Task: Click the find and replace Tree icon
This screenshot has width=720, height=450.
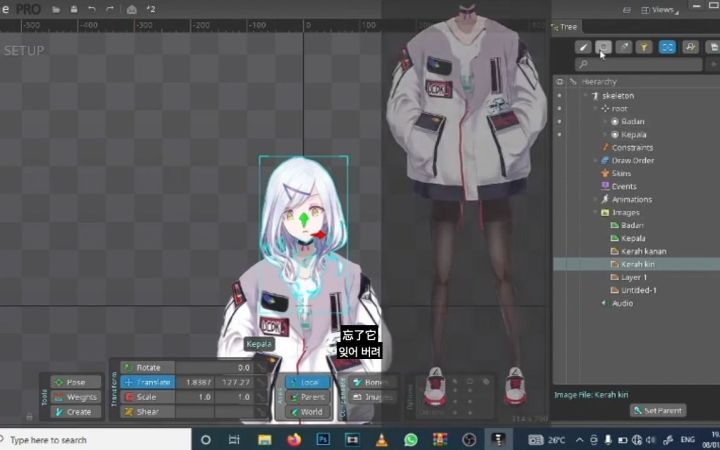Action: [690, 47]
